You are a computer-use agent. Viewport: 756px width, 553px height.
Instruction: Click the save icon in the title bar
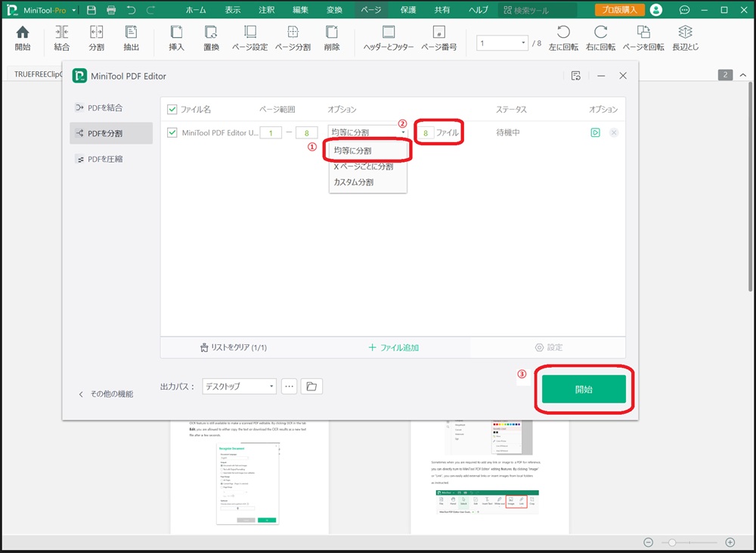91,10
